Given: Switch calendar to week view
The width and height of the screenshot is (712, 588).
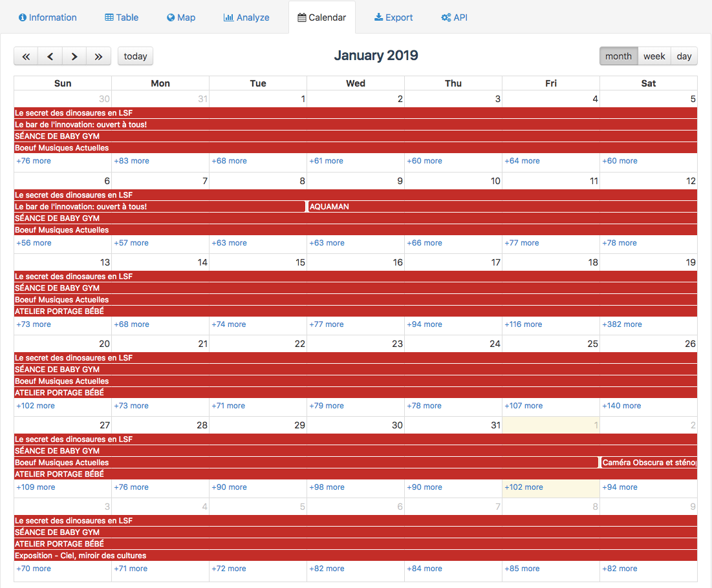Looking at the screenshot, I should [654, 56].
